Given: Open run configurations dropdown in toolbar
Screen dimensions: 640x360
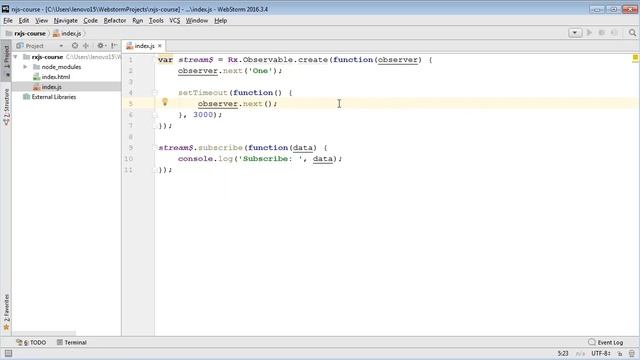Looking at the screenshot, I should click(x=575, y=33).
